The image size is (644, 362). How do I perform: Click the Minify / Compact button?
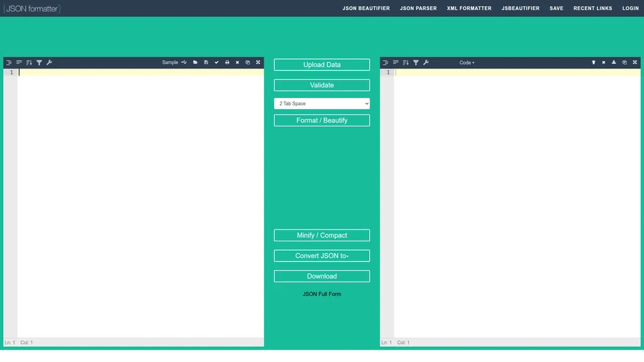coord(321,235)
